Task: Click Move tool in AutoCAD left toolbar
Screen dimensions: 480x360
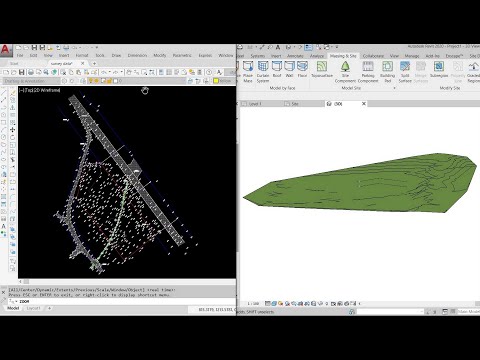Action: [x=13, y=130]
